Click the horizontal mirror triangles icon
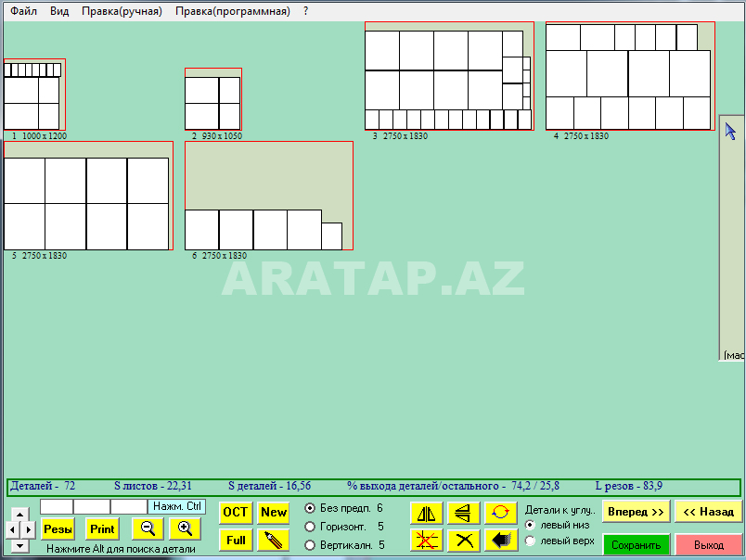The width and height of the screenshot is (746, 560). pyautogui.click(x=426, y=513)
